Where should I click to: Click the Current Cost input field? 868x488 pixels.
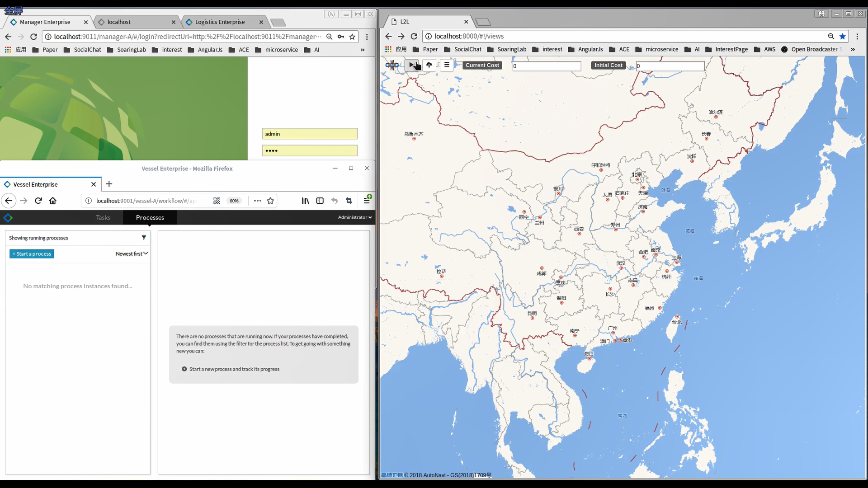point(547,66)
